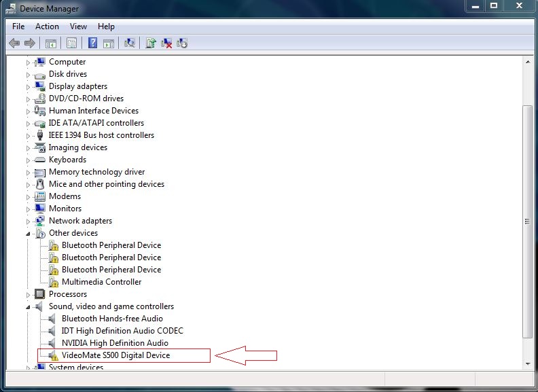Viewport: 538px width, 392px height.
Task: Open the Action menu
Action: (47, 26)
